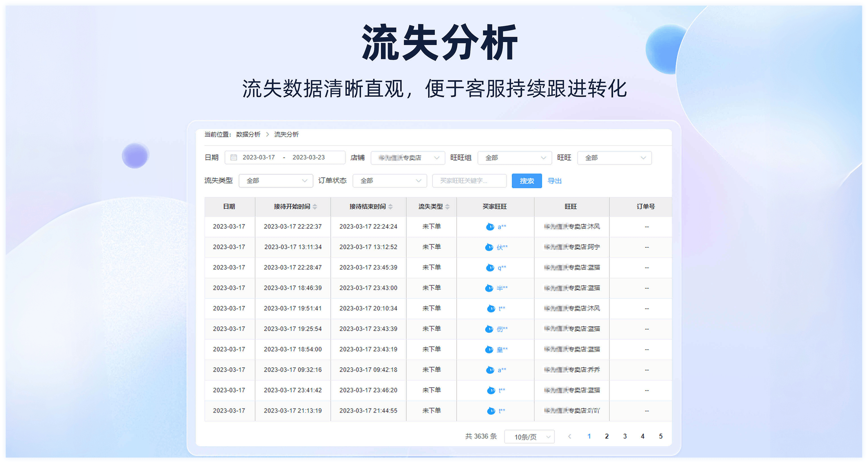Open the 10条/页 page size dropdown
This screenshot has height=463, width=868.
pyautogui.click(x=529, y=437)
